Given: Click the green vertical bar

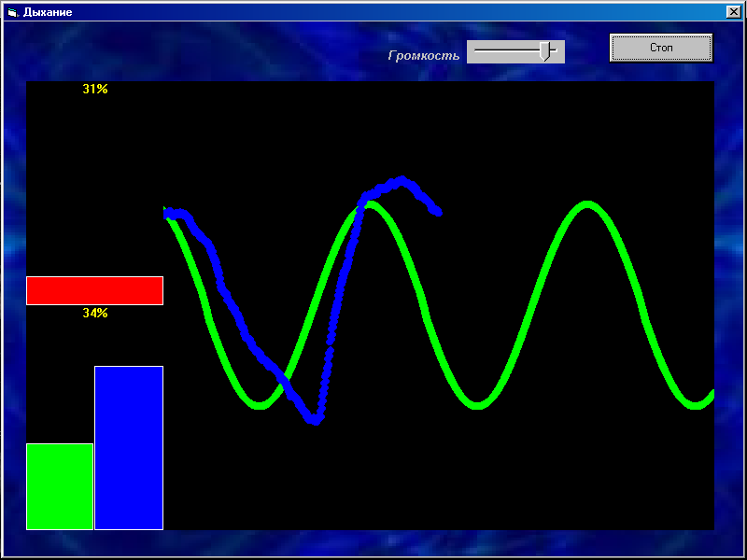Looking at the screenshot, I should [60, 486].
